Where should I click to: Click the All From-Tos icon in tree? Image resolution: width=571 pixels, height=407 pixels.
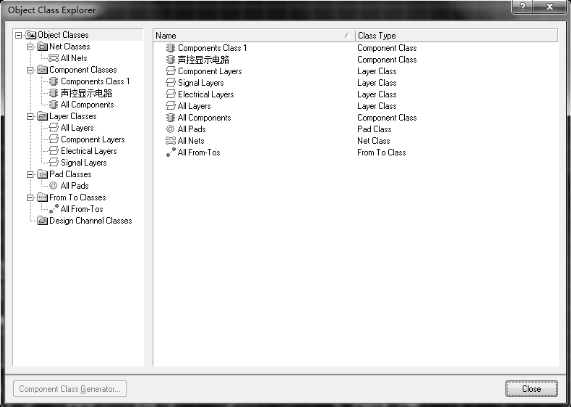pos(54,209)
